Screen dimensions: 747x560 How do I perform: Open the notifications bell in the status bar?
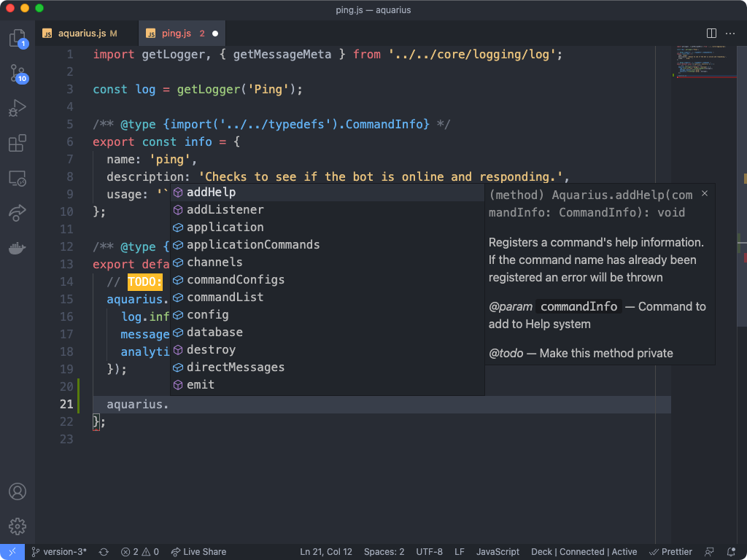pos(732,552)
